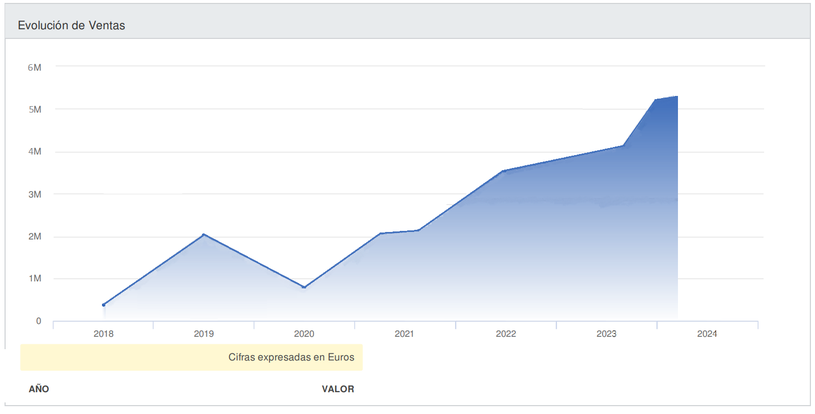Select the 2019 x-axis label
This screenshot has height=414, width=815.
pyautogui.click(x=203, y=334)
